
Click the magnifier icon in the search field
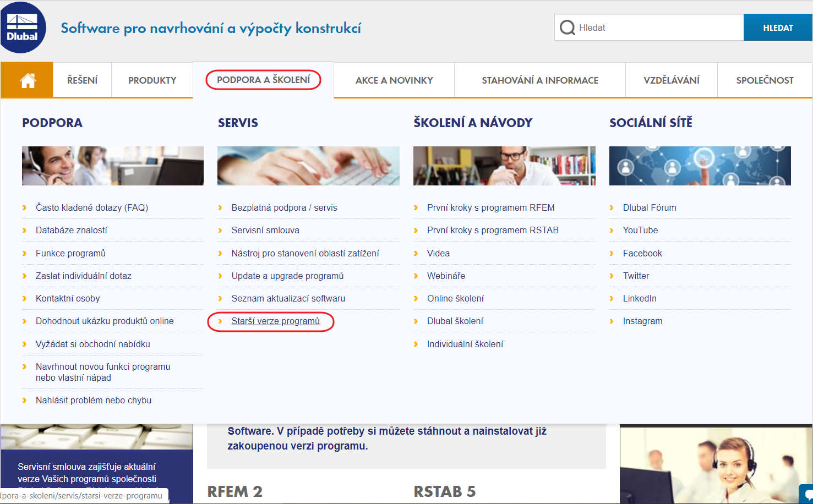click(x=566, y=27)
